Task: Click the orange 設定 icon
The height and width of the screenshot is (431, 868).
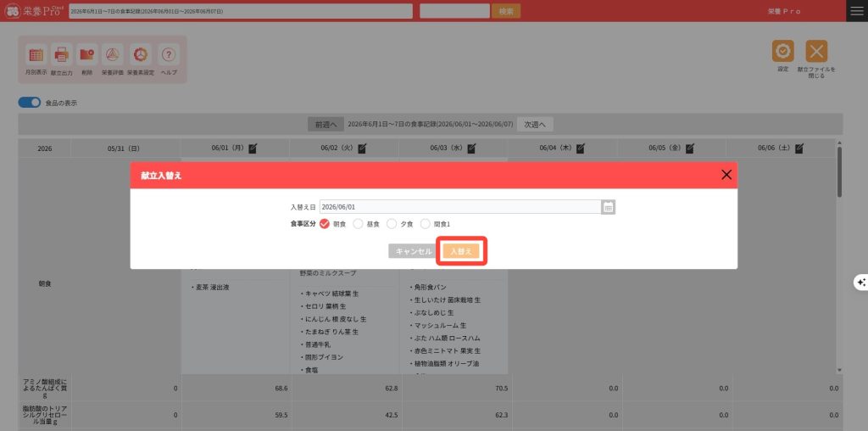Action: pyautogui.click(x=782, y=52)
